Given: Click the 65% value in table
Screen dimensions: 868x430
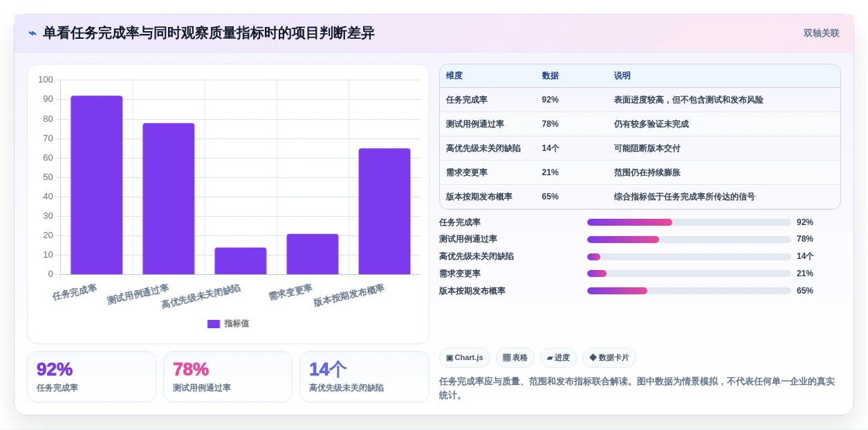Looking at the screenshot, I should pyautogui.click(x=551, y=197).
